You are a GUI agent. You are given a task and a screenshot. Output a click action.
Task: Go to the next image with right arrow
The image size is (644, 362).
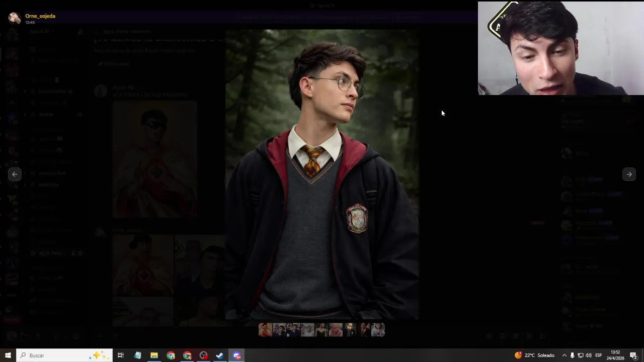pyautogui.click(x=629, y=174)
